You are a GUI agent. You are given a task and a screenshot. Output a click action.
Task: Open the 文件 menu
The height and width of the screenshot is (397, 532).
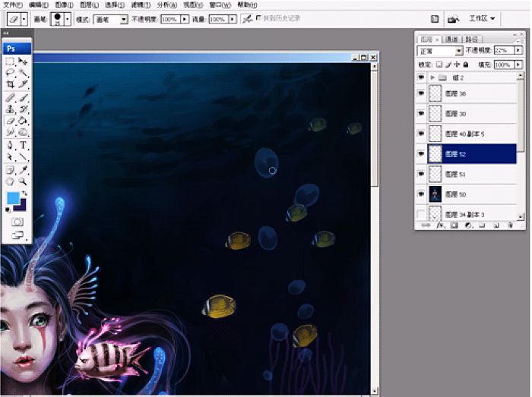tap(13, 5)
